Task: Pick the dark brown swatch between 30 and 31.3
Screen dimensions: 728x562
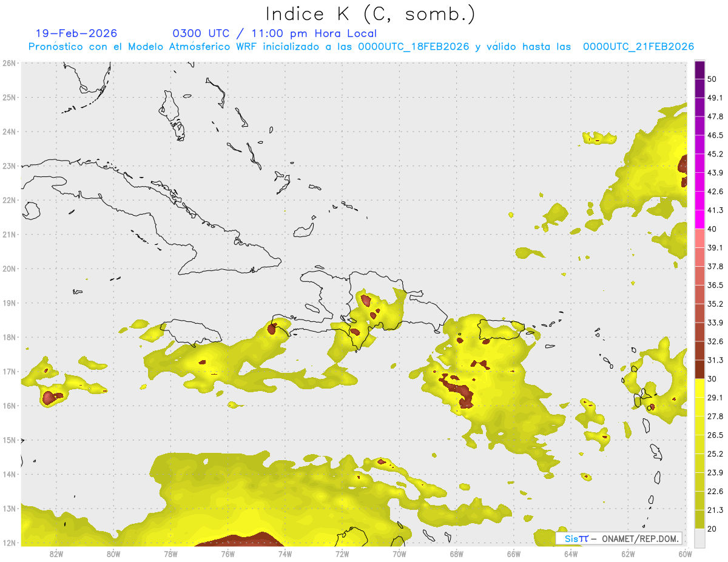Action: (699, 369)
